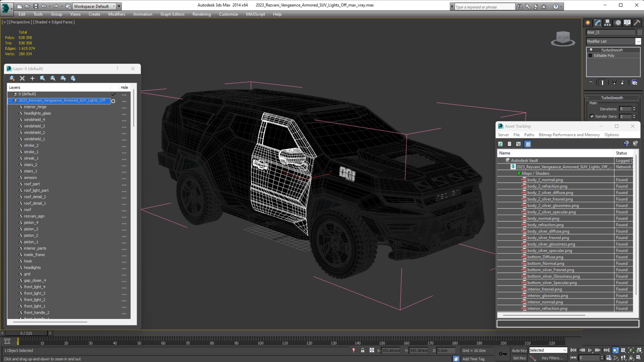This screenshot has width=644, height=362.
Task: Expand Editable Poly sub-object tree
Action: click(590, 56)
